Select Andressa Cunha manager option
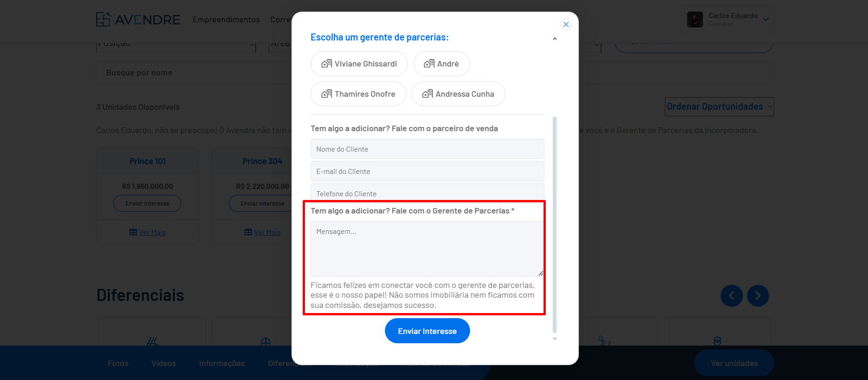Image resolution: width=868 pixels, height=380 pixels. coord(458,94)
